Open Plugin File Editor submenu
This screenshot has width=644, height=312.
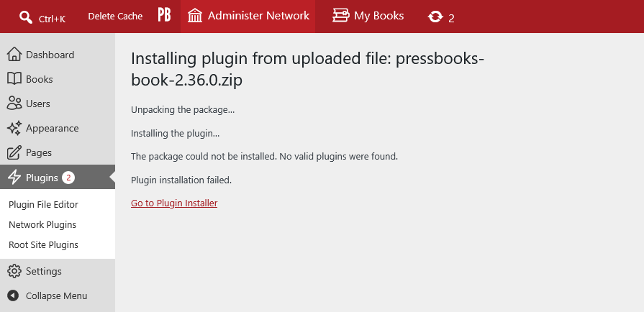click(44, 204)
